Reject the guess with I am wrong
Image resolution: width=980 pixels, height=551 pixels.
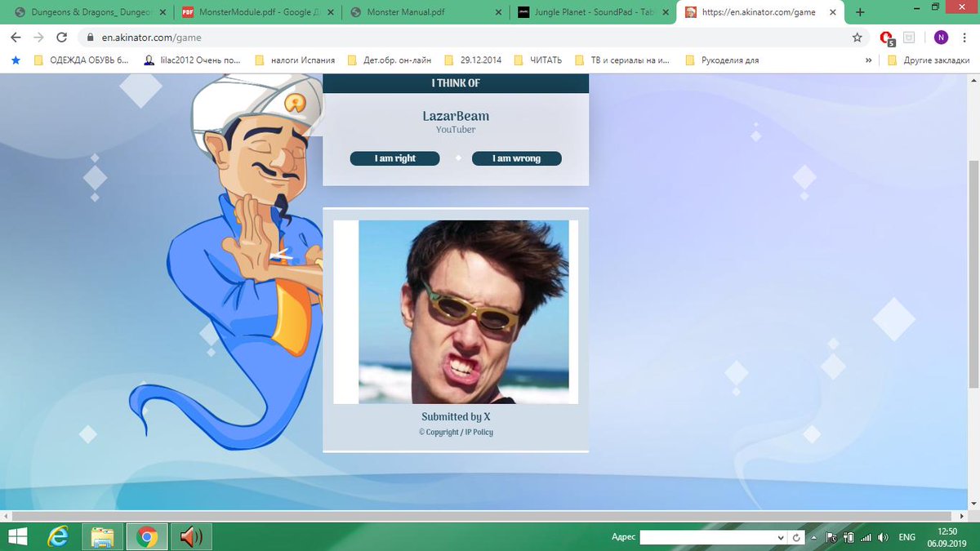pos(517,158)
